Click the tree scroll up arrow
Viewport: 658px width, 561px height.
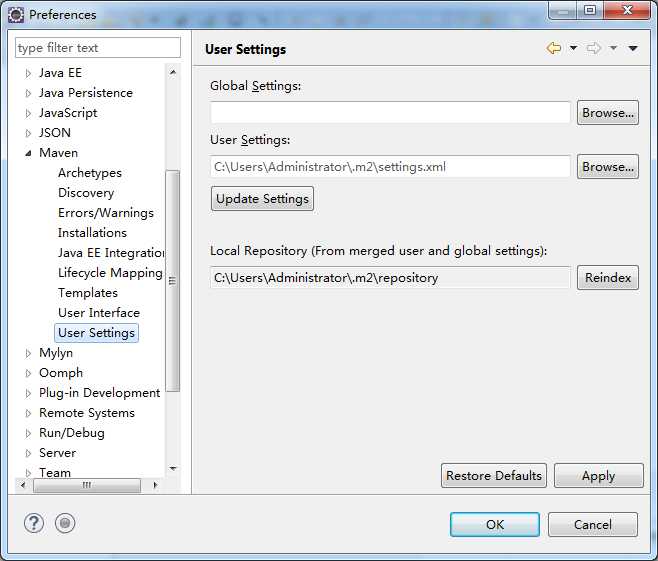coord(172,72)
